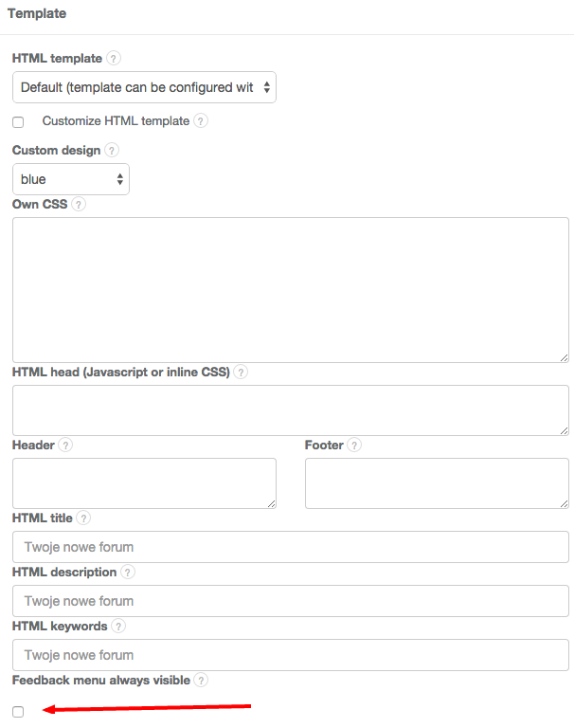Click into the HTML head text area

point(290,410)
